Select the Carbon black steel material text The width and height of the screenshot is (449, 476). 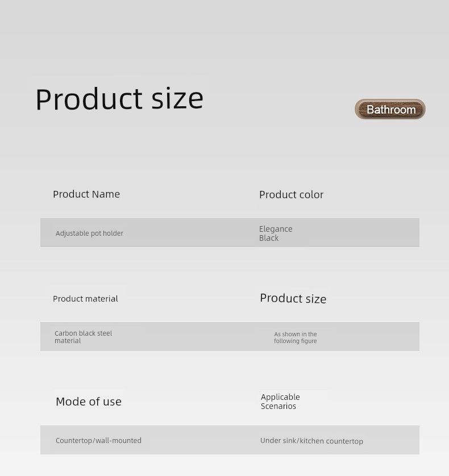(x=83, y=337)
